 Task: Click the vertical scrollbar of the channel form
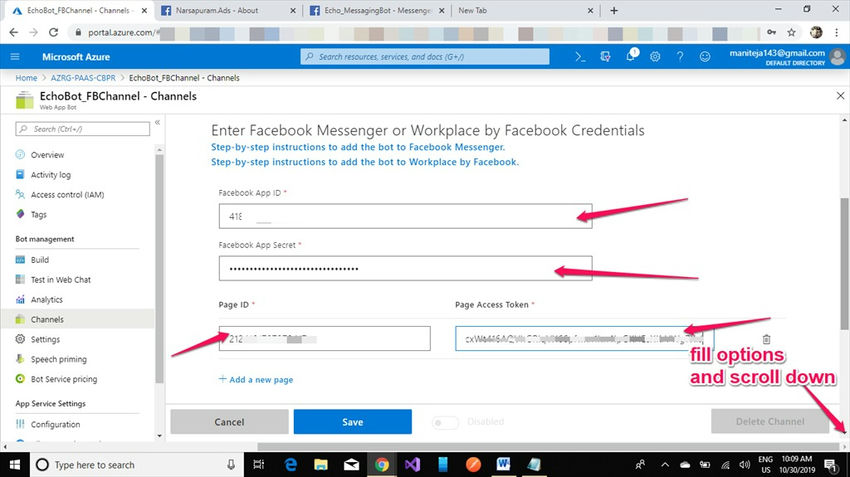click(845, 264)
